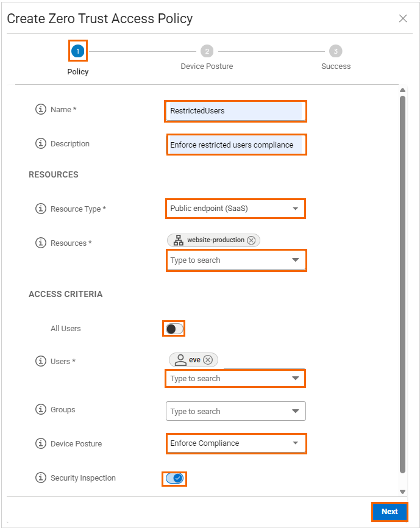Remove the website-production resource chip
The image size is (420, 530).
[251, 240]
